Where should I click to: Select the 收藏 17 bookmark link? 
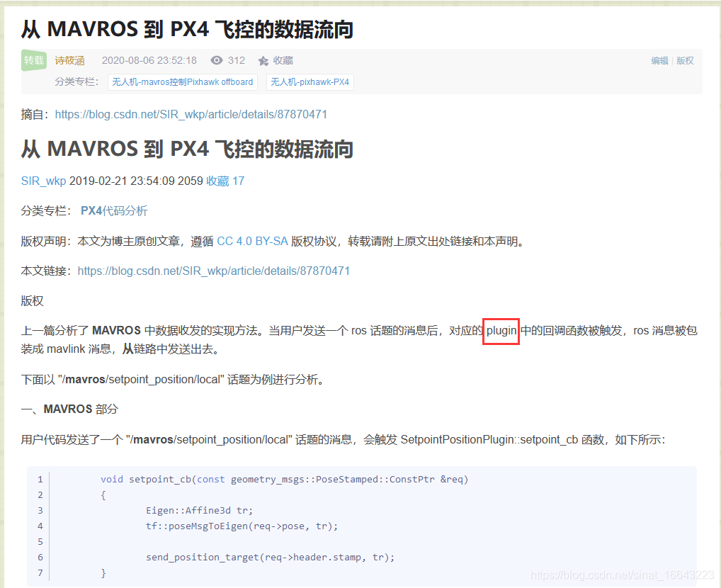pos(225,181)
